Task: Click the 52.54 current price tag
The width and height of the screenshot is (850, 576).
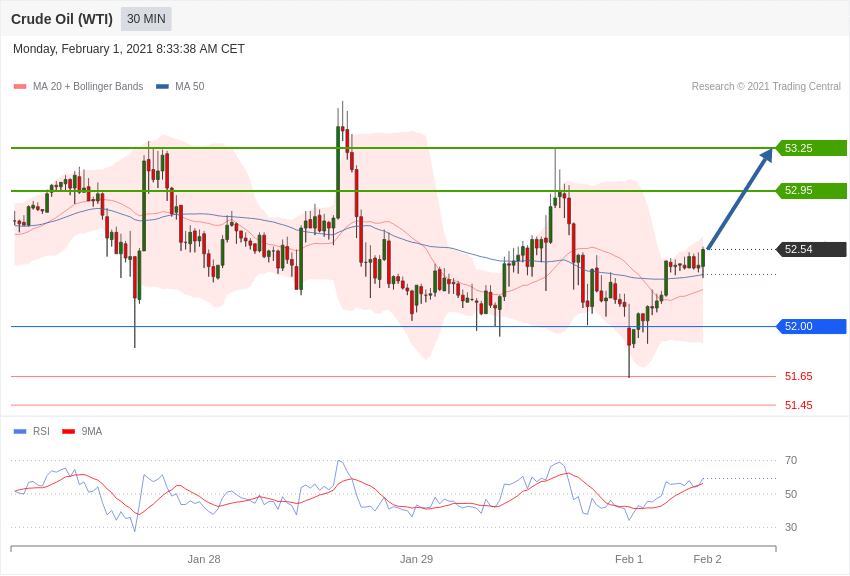Action: coord(812,249)
